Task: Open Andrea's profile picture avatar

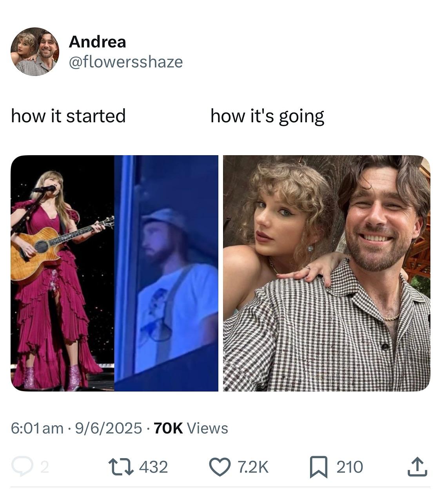Action: point(34,51)
